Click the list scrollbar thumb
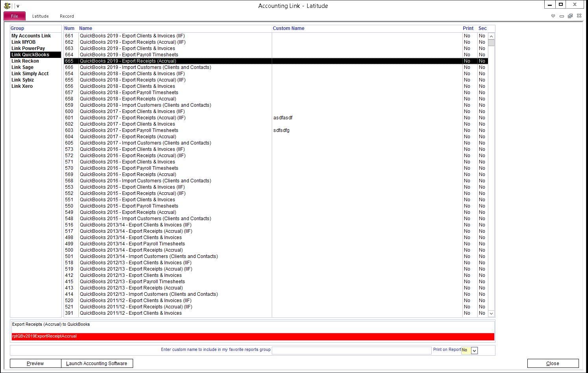Screen dimensions: 588x373 (x=491, y=43)
